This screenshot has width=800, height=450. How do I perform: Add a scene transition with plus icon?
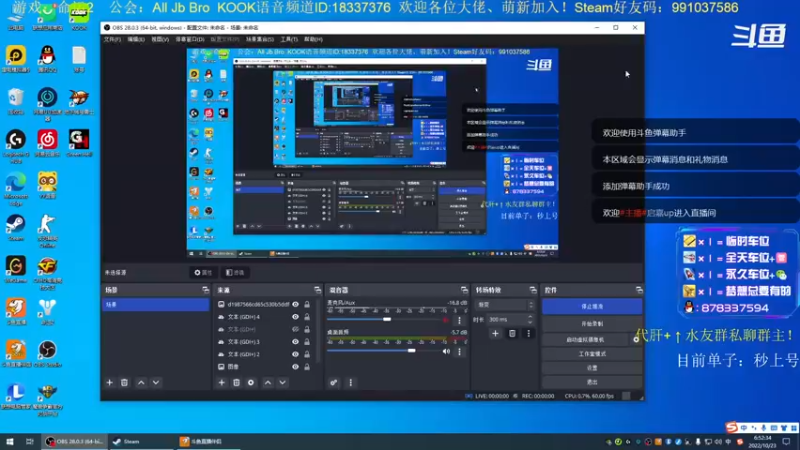495,334
